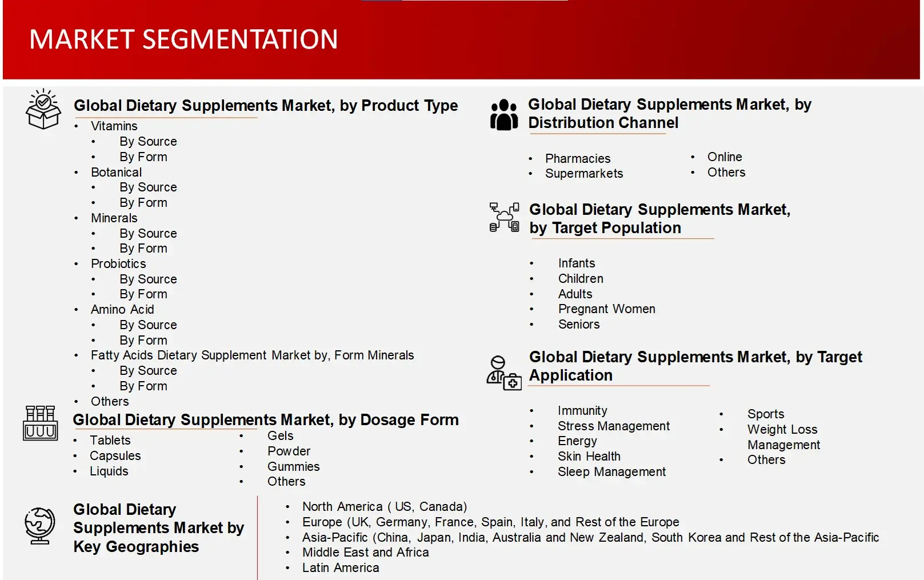Select 'By Form' under Probiotics

tap(143, 294)
